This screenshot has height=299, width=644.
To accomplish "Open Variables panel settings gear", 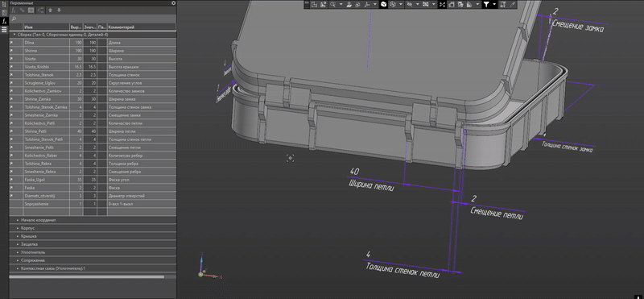I will tap(173, 3).
